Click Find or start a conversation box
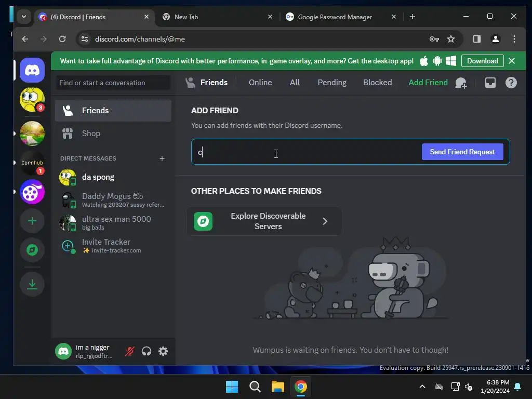The height and width of the screenshot is (399, 532). click(113, 83)
